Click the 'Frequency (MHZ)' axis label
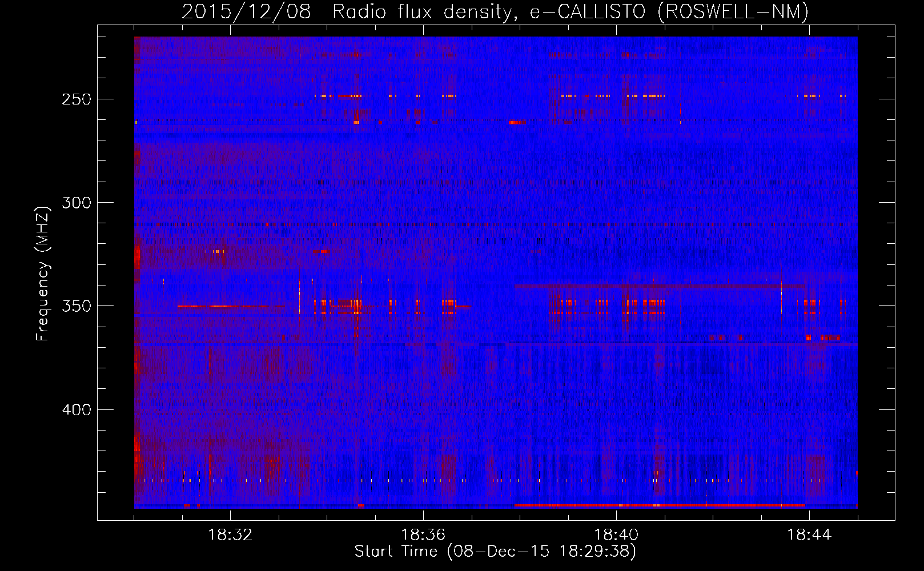The height and width of the screenshot is (571, 924). pos(43,274)
